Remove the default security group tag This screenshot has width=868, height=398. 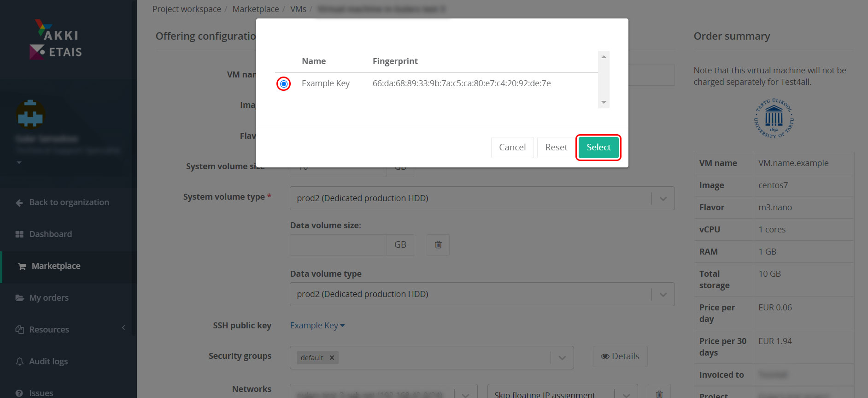[332, 358]
